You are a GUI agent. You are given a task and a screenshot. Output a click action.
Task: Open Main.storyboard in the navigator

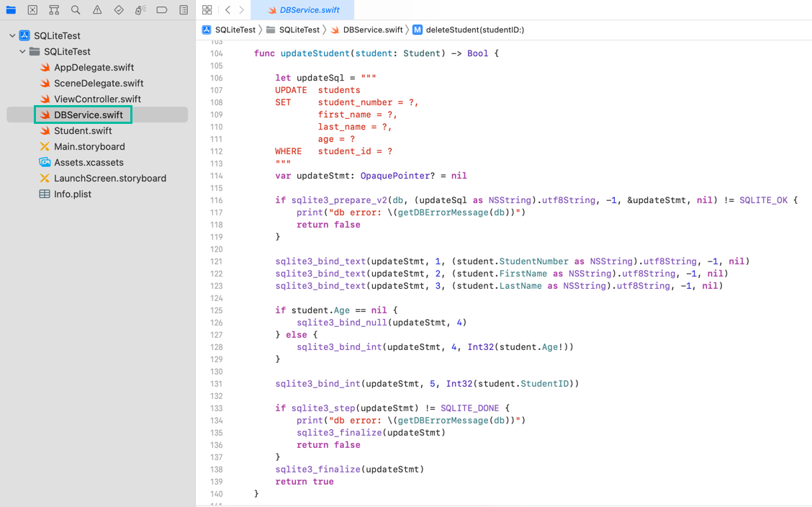[89, 147]
